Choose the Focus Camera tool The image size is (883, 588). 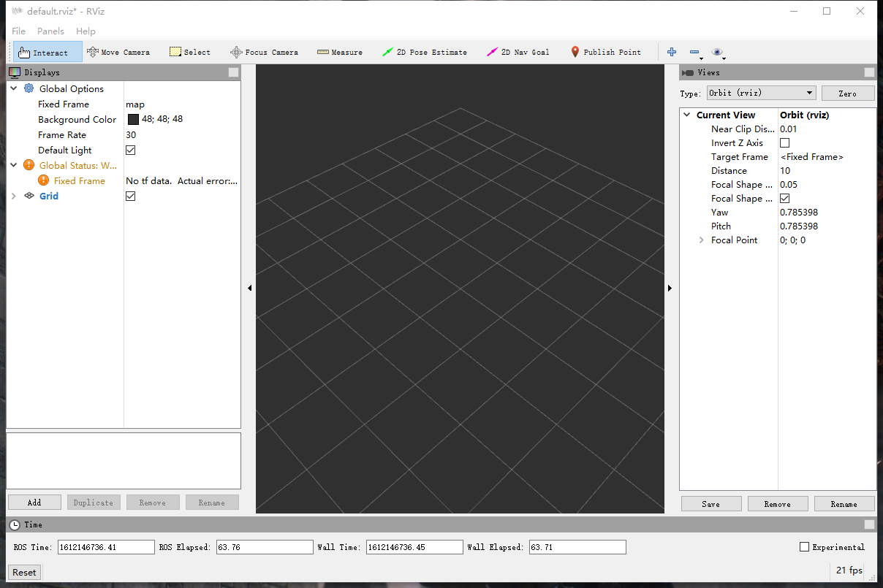[264, 52]
